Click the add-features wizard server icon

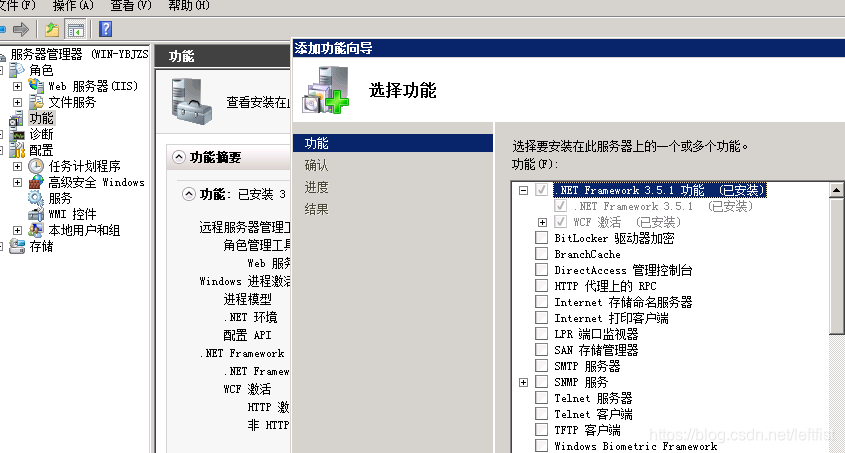click(x=325, y=90)
